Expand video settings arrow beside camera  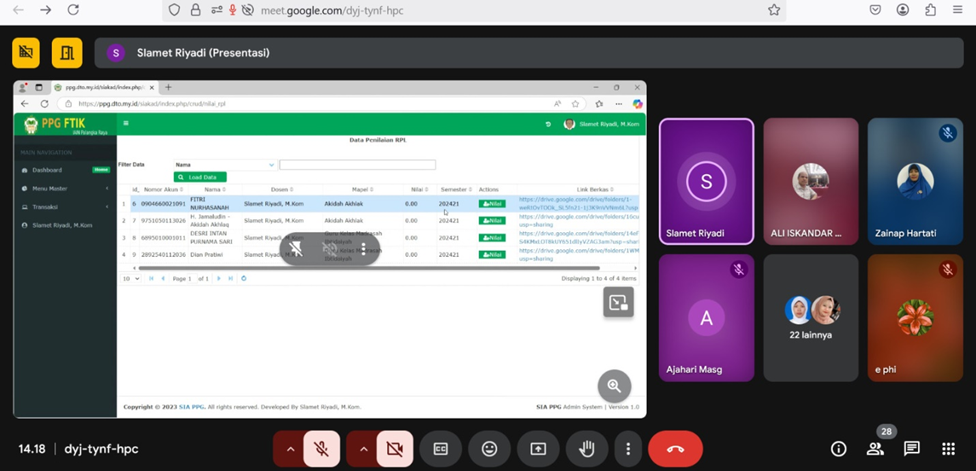coord(363,449)
